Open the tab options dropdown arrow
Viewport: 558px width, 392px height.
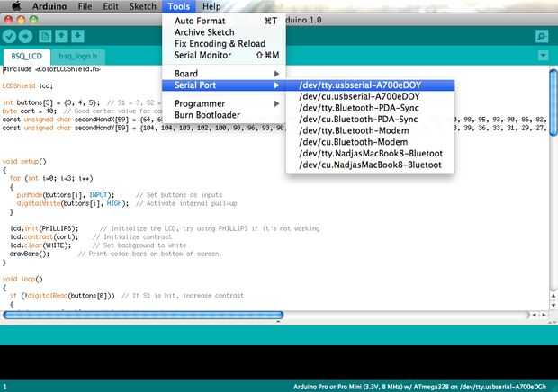[x=543, y=56]
